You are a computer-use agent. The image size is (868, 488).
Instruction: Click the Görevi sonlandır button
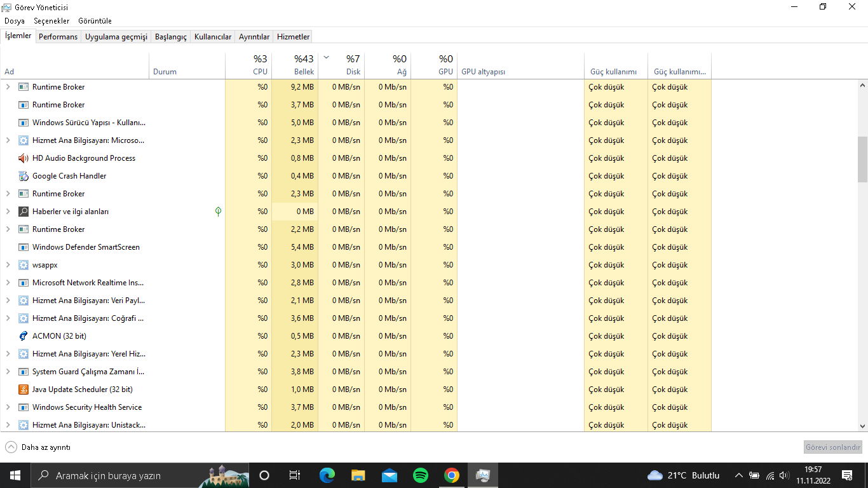[833, 447]
